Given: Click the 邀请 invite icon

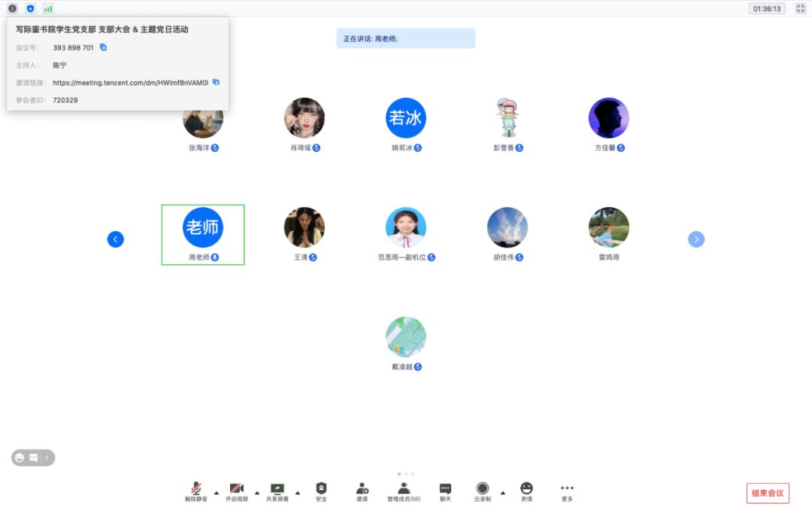Looking at the screenshot, I should tap(362, 490).
